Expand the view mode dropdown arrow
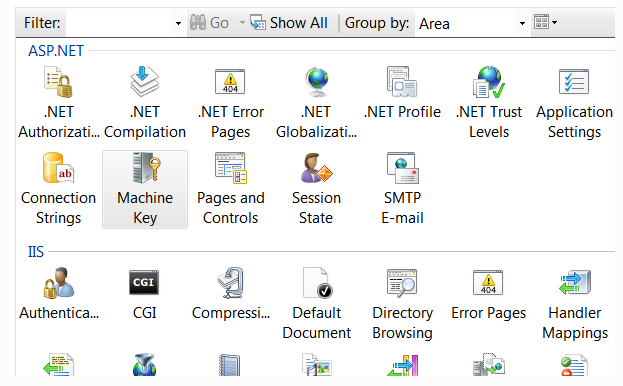 click(x=554, y=22)
